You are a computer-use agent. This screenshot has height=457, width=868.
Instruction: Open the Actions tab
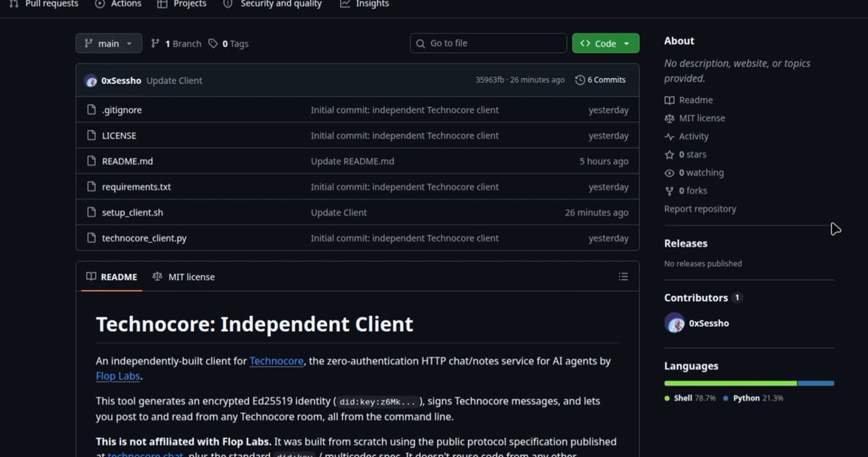click(118, 4)
